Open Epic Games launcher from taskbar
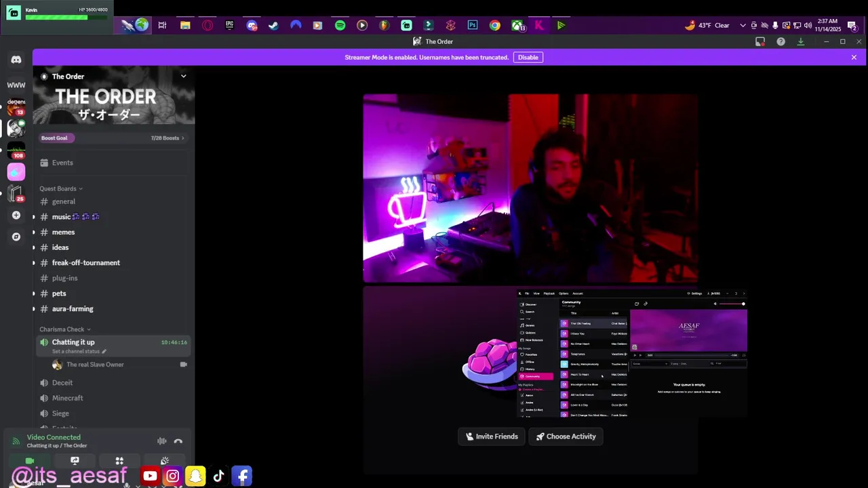The height and width of the screenshot is (488, 868). click(x=229, y=25)
